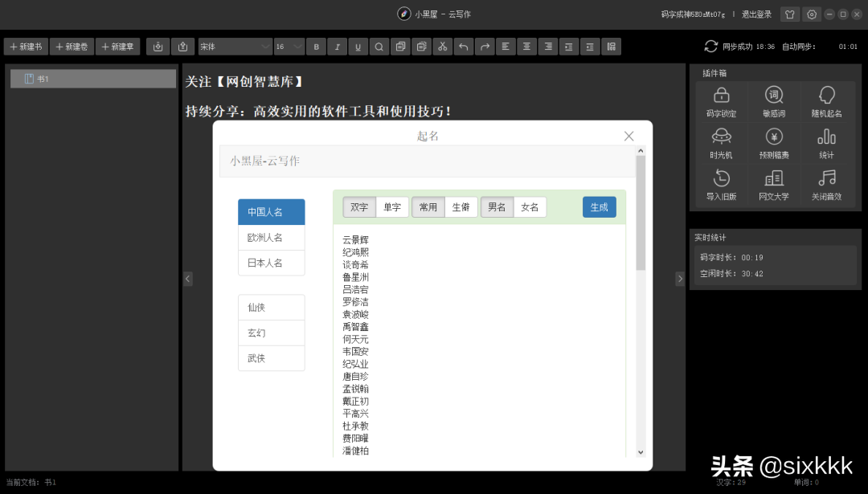The height and width of the screenshot is (494, 868).
Task: Select the 玄幻 category
Action: click(x=272, y=333)
